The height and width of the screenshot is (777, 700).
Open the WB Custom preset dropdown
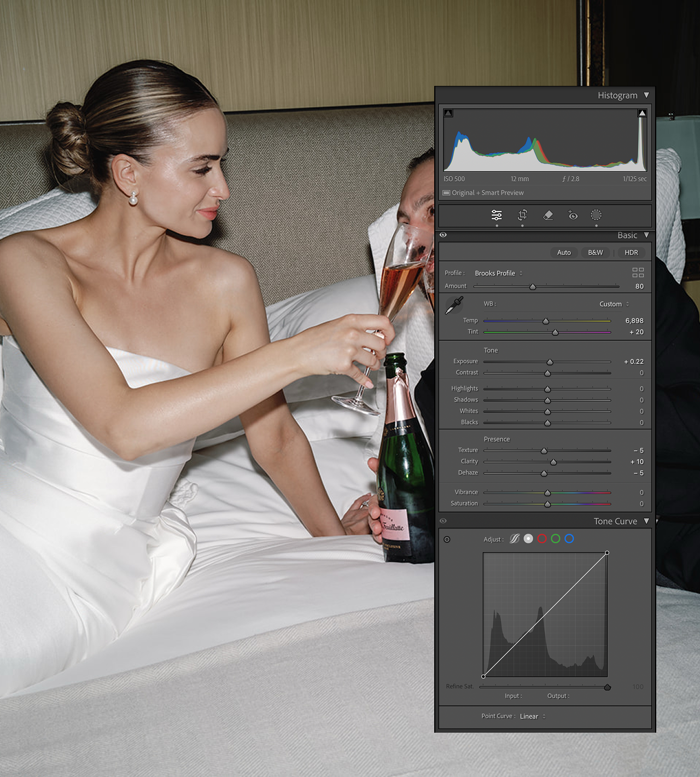614,304
